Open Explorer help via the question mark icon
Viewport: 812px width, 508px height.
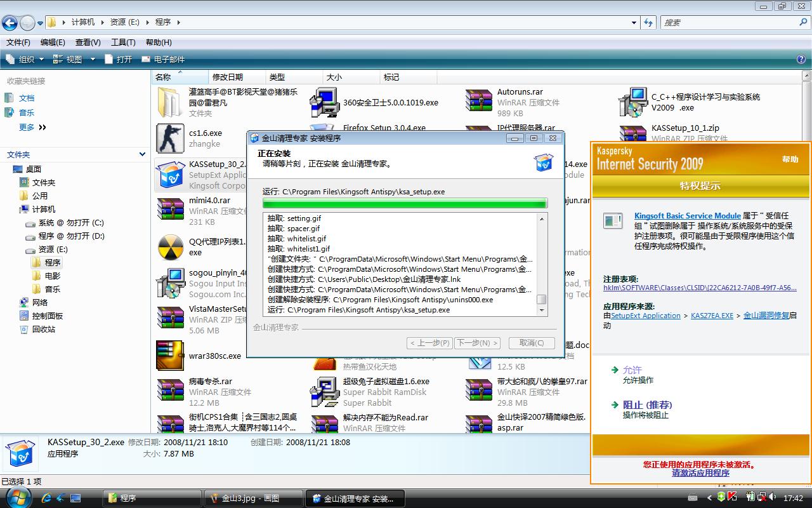pyautogui.click(x=801, y=59)
